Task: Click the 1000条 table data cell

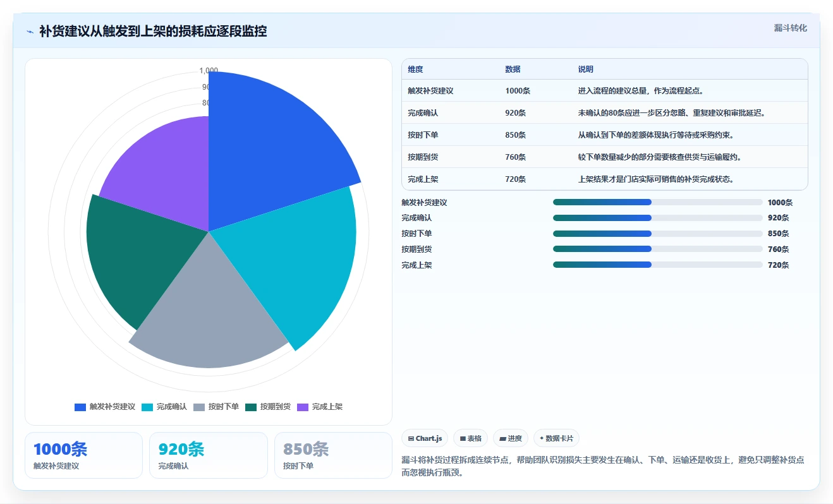Action: coord(518,91)
